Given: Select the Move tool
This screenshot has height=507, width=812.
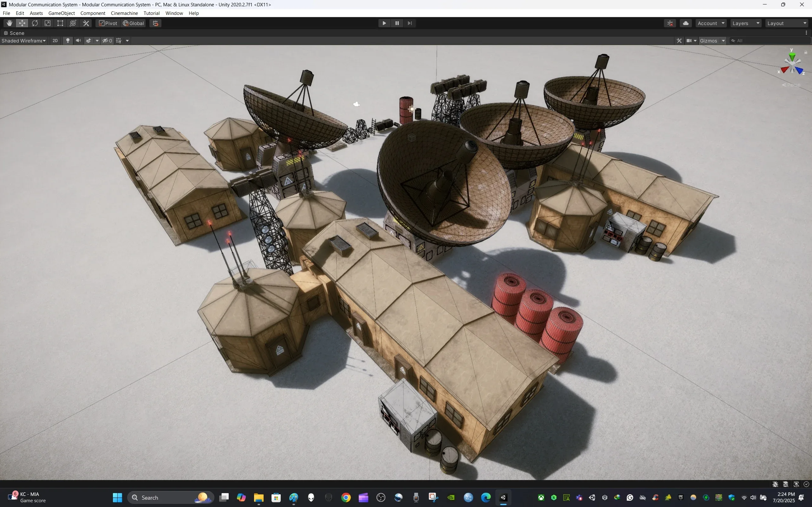Looking at the screenshot, I should [22, 23].
